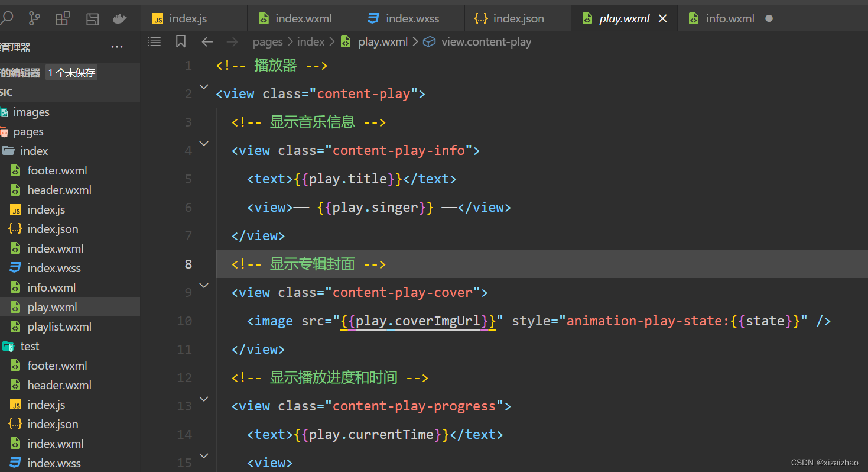The image size is (868, 472).
Task: Switch to the index.wxml tab
Action: point(303,18)
